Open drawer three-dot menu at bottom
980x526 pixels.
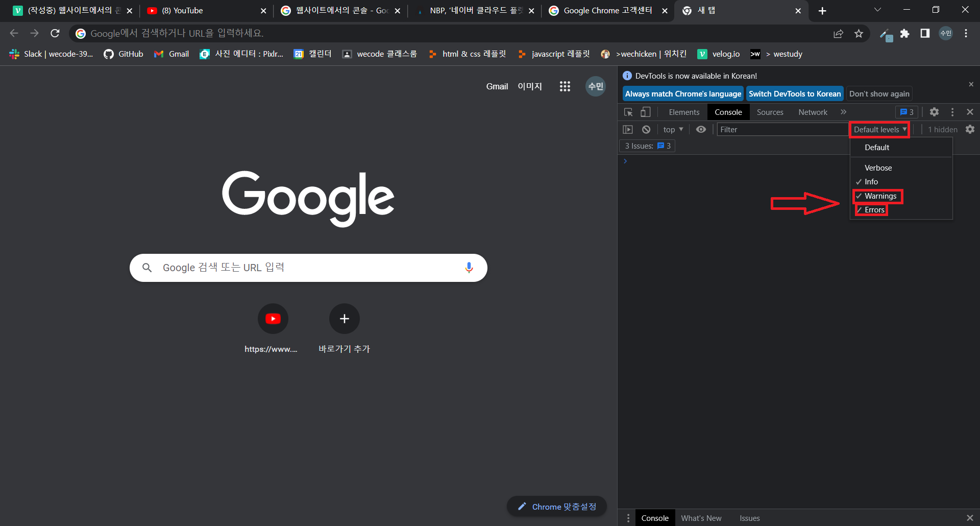[x=628, y=518]
